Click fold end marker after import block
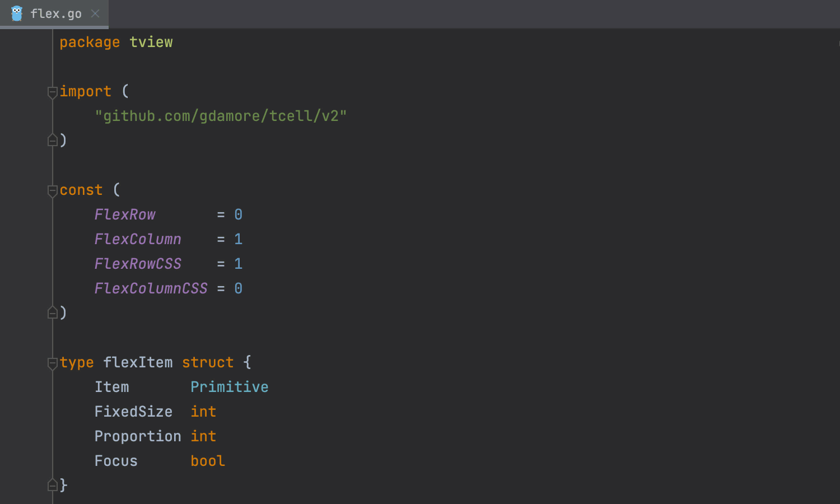Image resolution: width=840 pixels, height=504 pixels. pos(53,140)
